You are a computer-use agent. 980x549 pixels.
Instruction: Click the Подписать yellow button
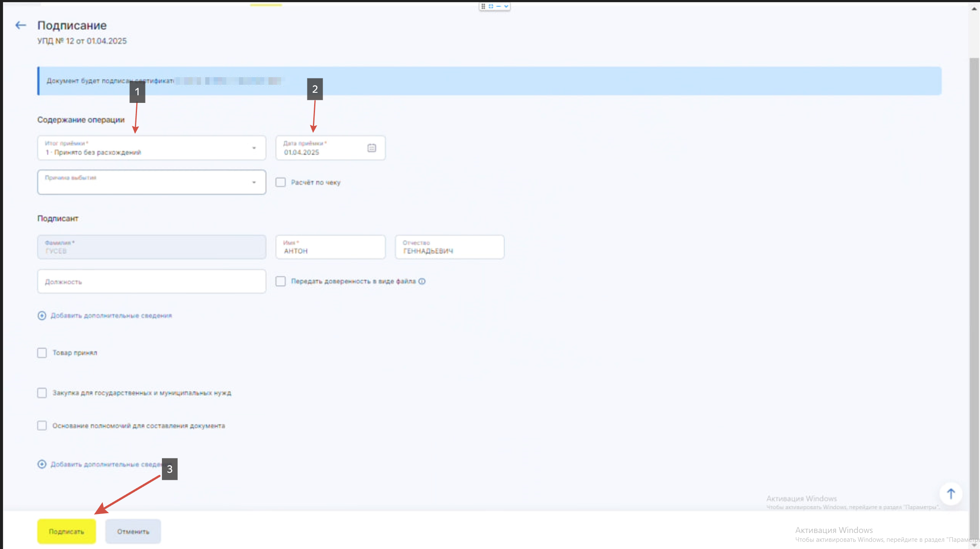pos(67,531)
